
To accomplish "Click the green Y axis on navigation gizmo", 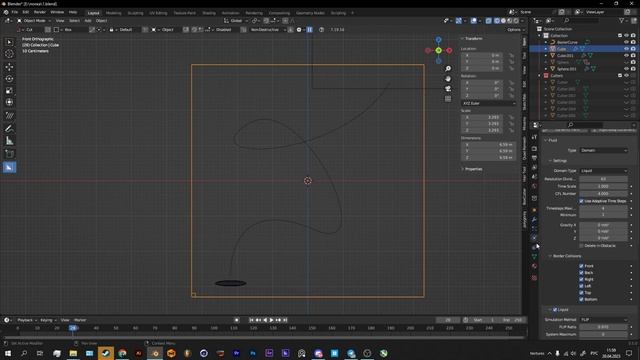I will coord(438,51).
